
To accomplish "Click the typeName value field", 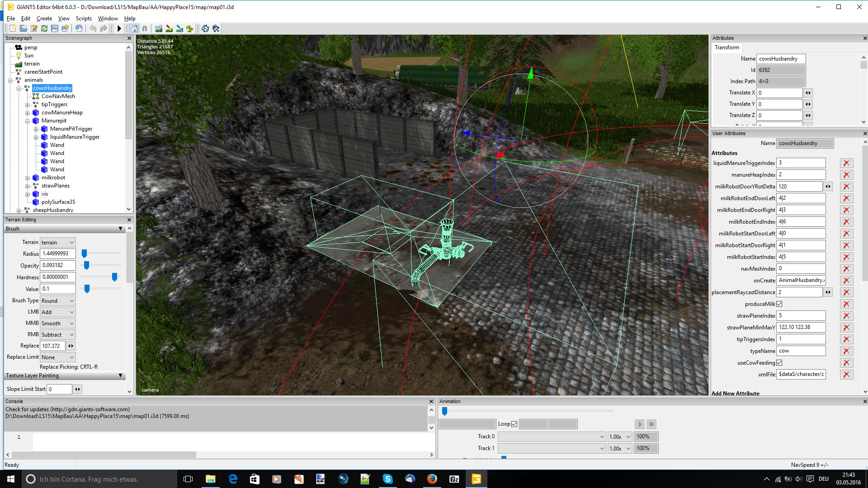I will point(801,351).
